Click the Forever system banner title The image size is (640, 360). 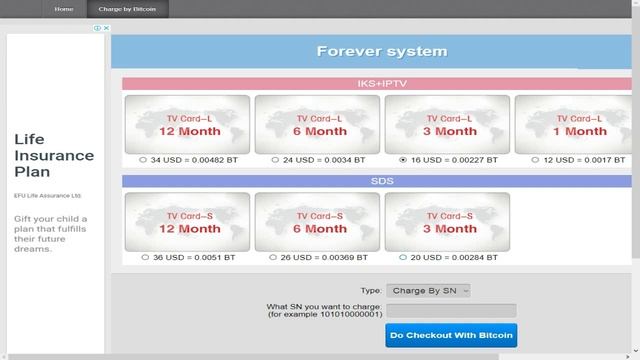(x=382, y=51)
